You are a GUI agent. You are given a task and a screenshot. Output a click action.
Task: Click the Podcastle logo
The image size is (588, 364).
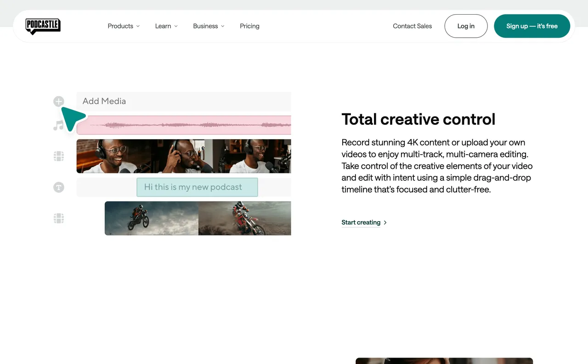[42, 26]
